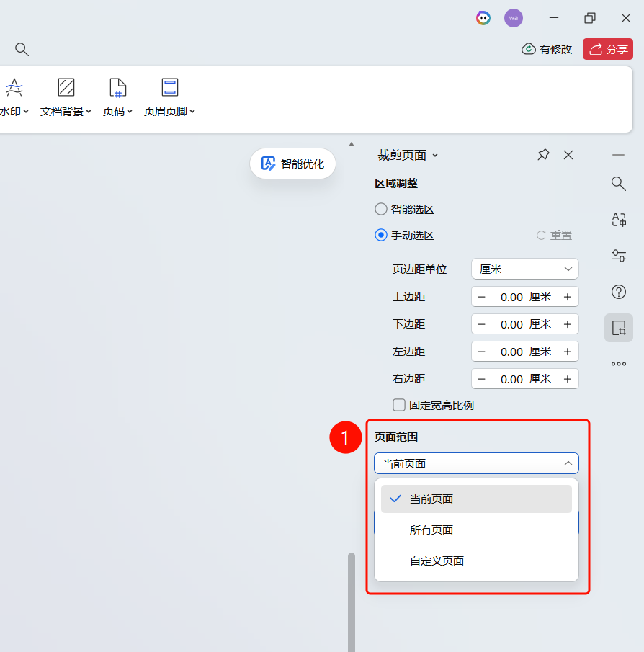Click the scroll-up arrow of the document scrollbar

pyautogui.click(x=352, y=144)
